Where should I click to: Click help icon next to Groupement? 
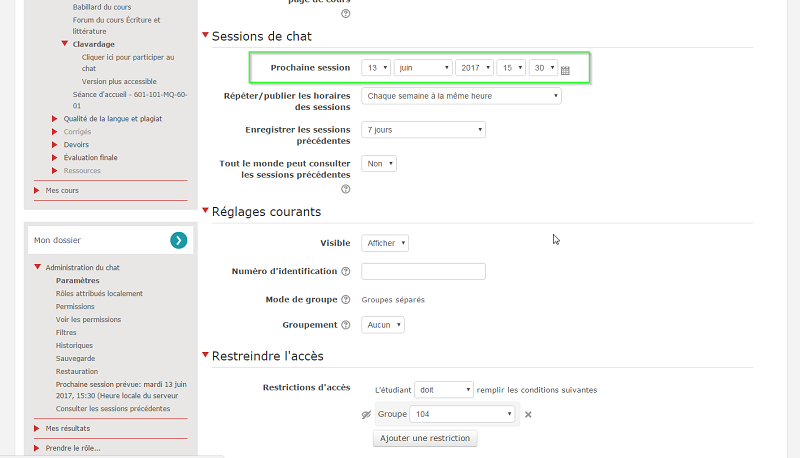click(x=346, y=325)
